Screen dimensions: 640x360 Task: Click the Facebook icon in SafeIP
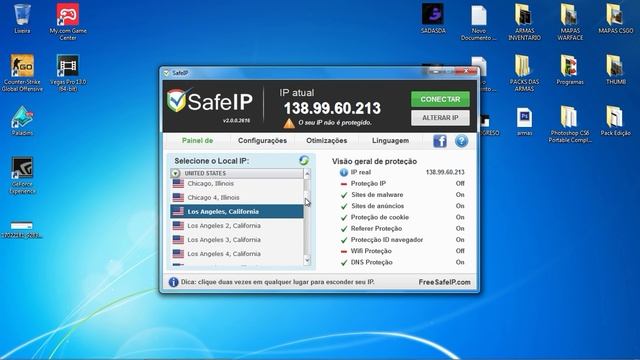pyautogui.click(x=440, y=141)
